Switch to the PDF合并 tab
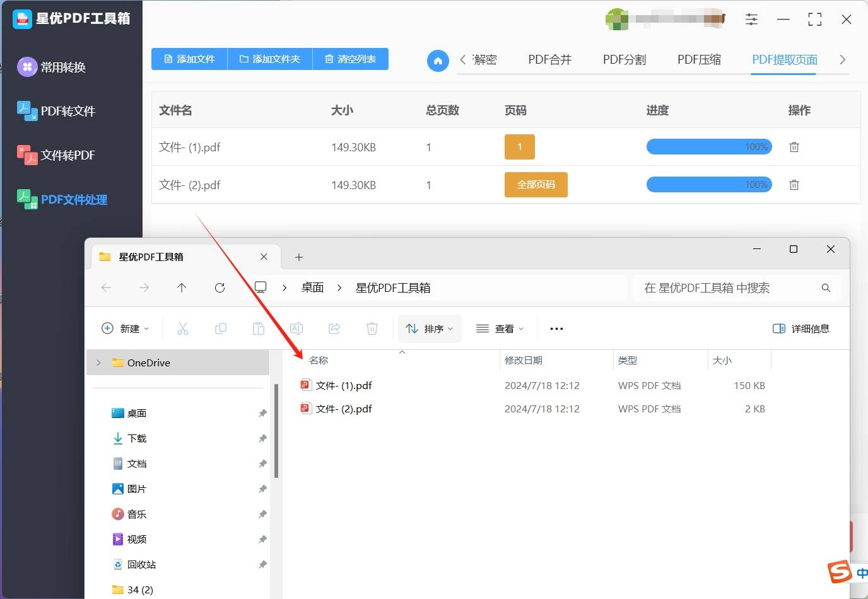Screen dimensions: 868x599 (x=549, y=59)
